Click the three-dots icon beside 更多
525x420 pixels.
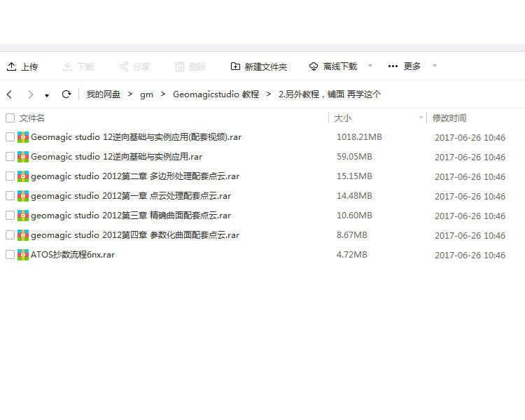[393, 66]
